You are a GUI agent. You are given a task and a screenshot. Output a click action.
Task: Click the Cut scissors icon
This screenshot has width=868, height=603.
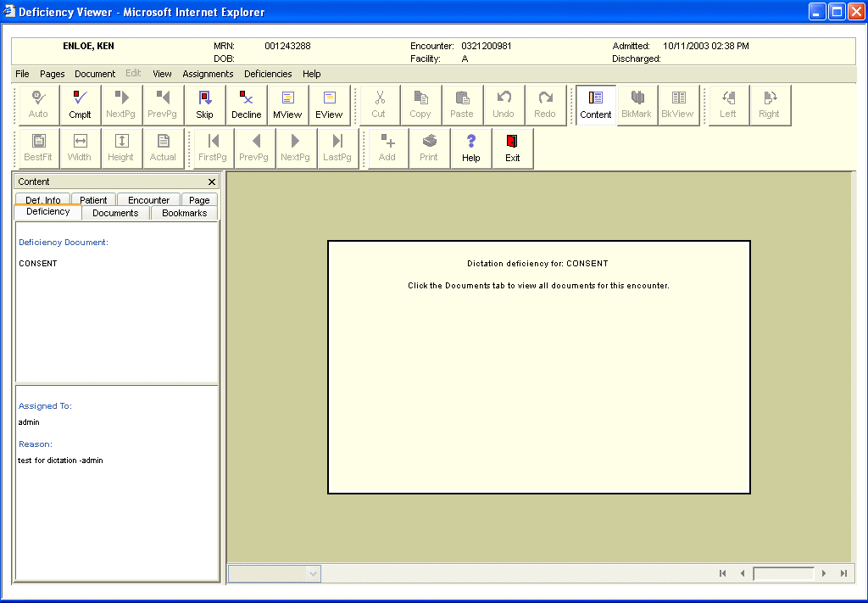[379, 105]
